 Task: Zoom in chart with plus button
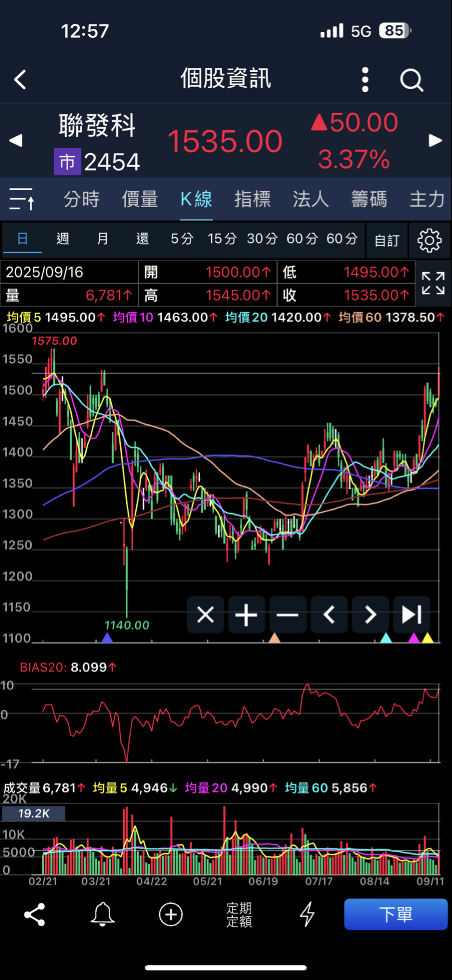pos(246,615)
